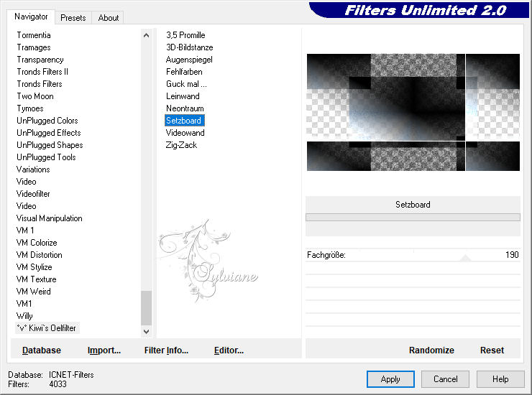Screen dimensions: 532x395
Task: Select the VM 1 category
Action: (25, 231)
